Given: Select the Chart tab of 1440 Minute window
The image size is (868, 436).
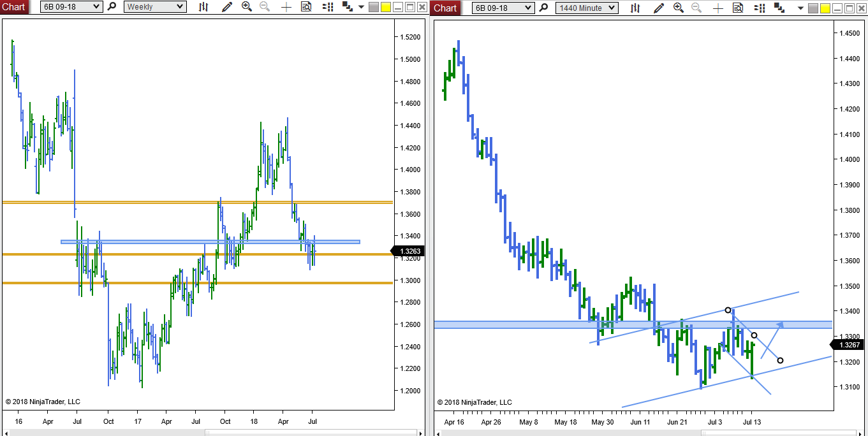Looking at the screenshot, I should 445,8.
